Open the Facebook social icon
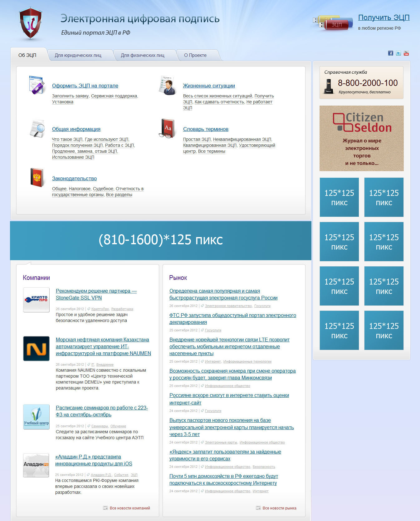Screen dimensions: 420x521 pyautogui.click(x=390, y=53)
